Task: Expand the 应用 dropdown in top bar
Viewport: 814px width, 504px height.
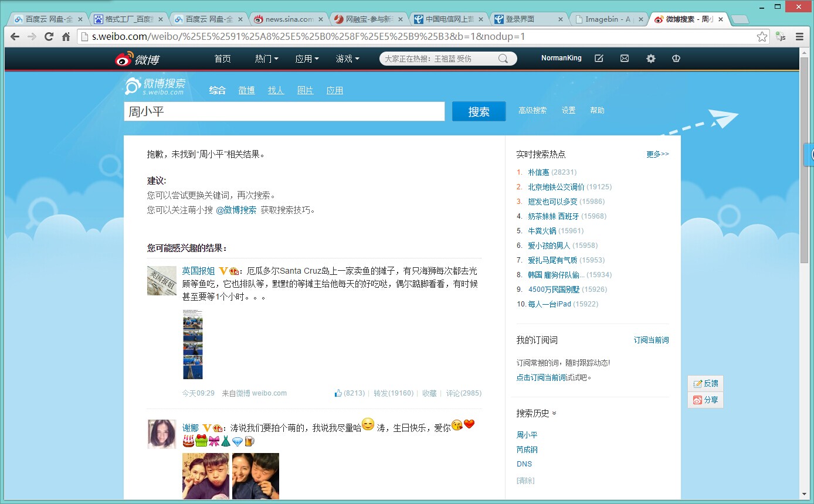Action: pos(307,59)
